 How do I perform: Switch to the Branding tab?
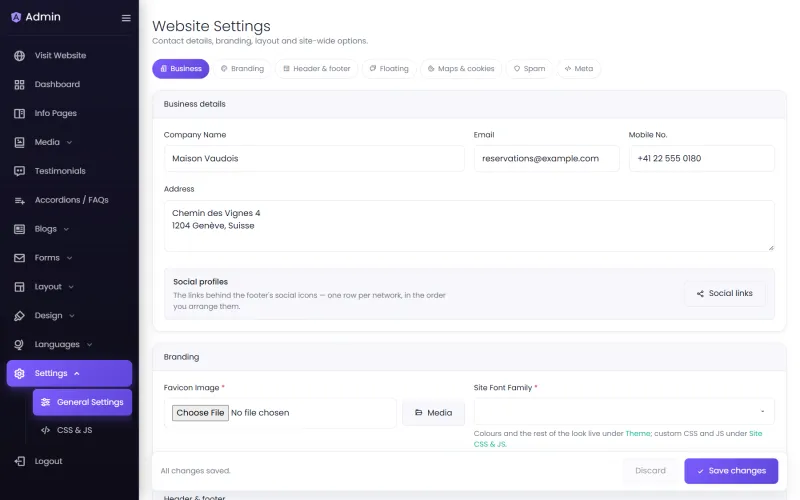pyautogui.click(x=242, y=69)
